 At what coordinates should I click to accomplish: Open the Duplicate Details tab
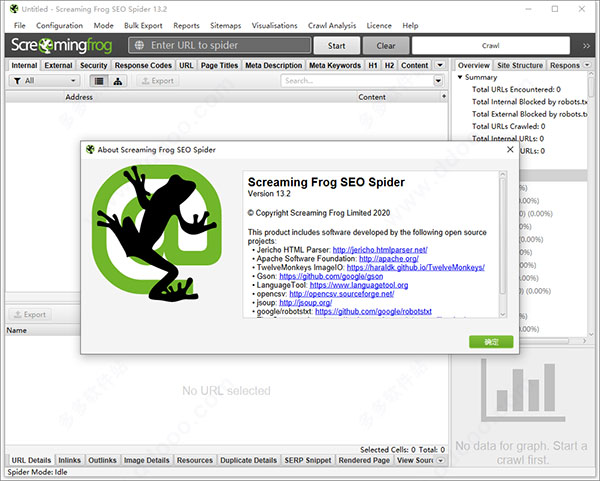(x=248, y=460)
